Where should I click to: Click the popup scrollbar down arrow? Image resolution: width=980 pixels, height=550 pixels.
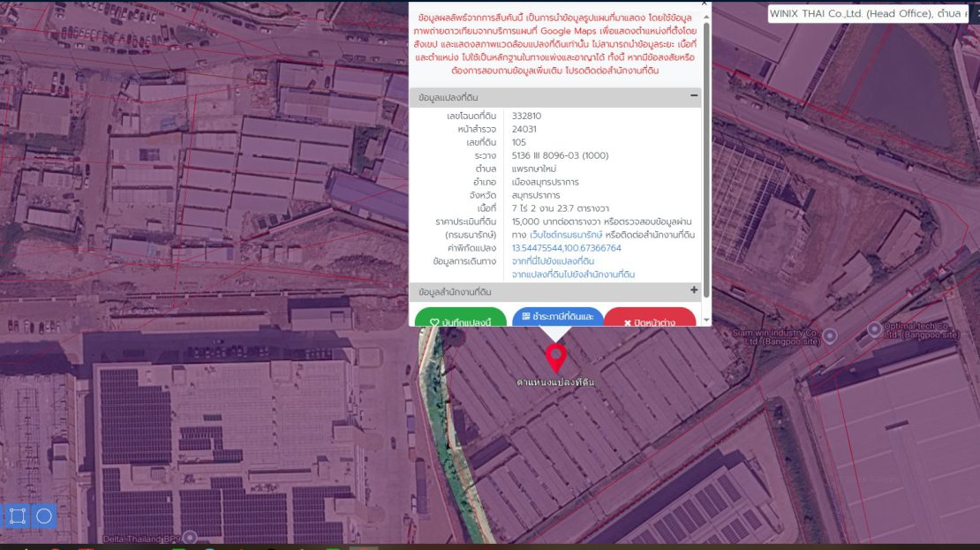pos(706,320)
